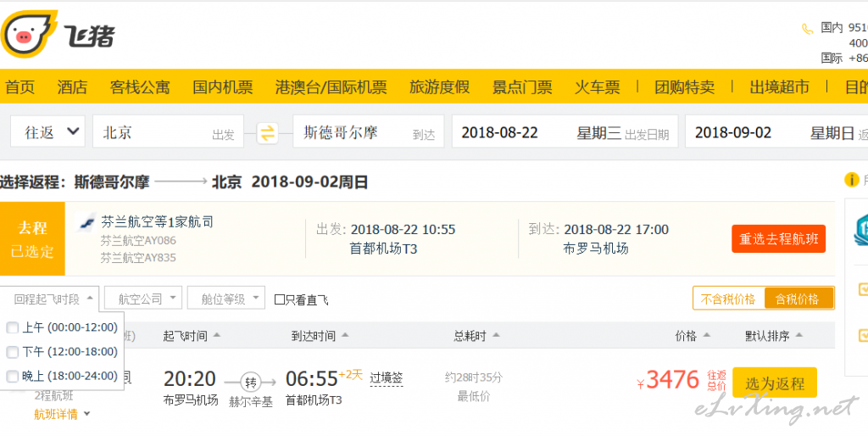Check the 上午 (00:00-12:00) option
This screenshot has height=436, width=868.
[13, 327]
